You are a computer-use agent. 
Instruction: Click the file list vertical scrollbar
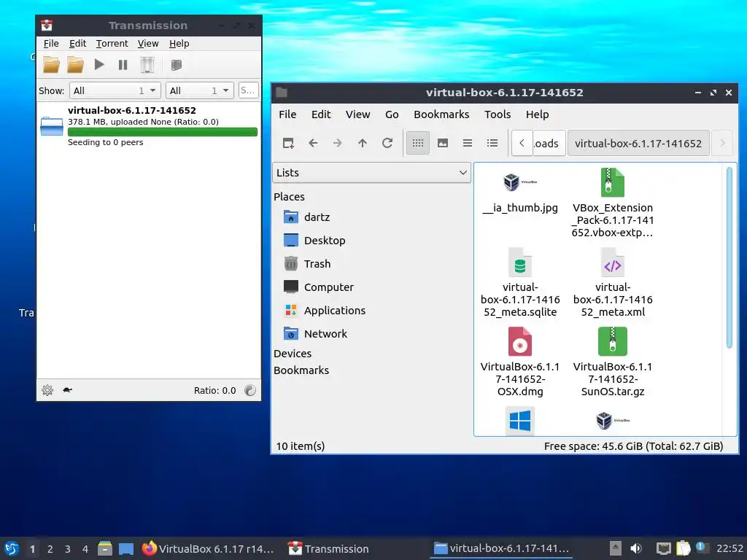pyautogui.click(x=729, y=257)
